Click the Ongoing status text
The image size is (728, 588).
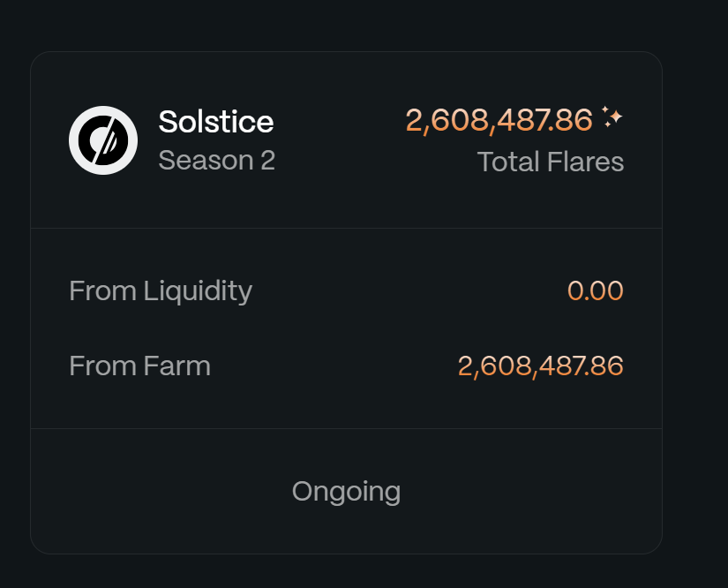tap(346, 491)
